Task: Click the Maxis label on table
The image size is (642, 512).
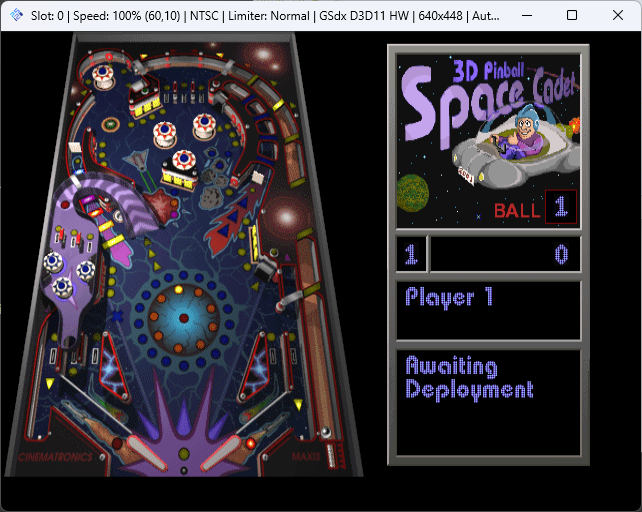Action: coord(305,459)
